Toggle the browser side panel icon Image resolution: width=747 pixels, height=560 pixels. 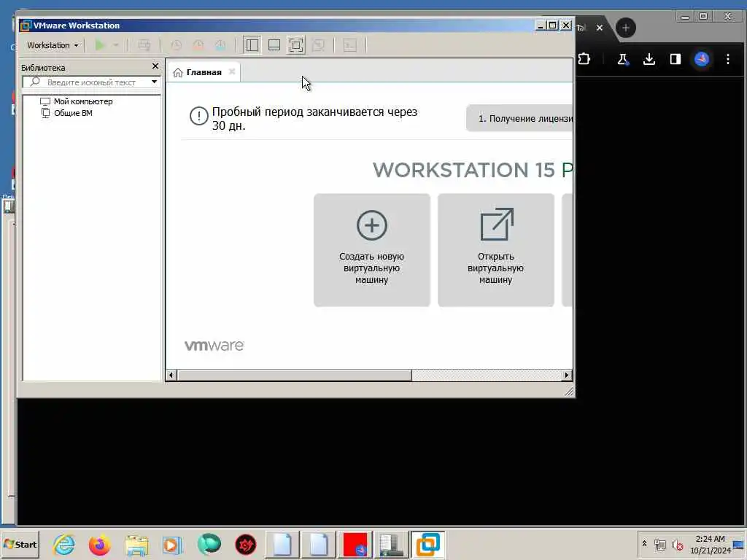675,59
